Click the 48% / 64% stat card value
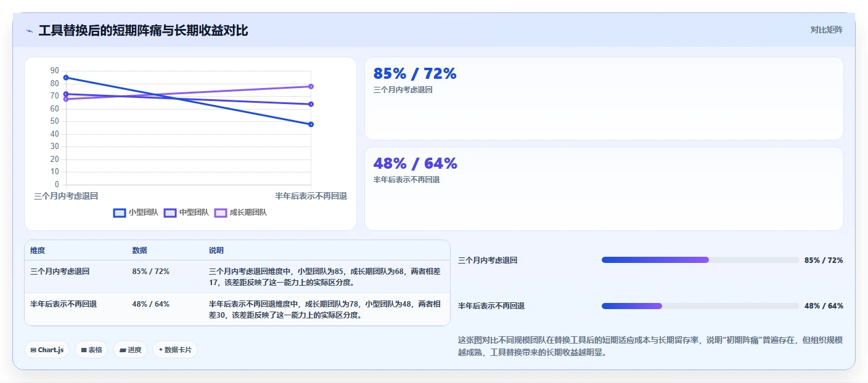The height and width of the screenshot is (383, 868). pos(415,163)
